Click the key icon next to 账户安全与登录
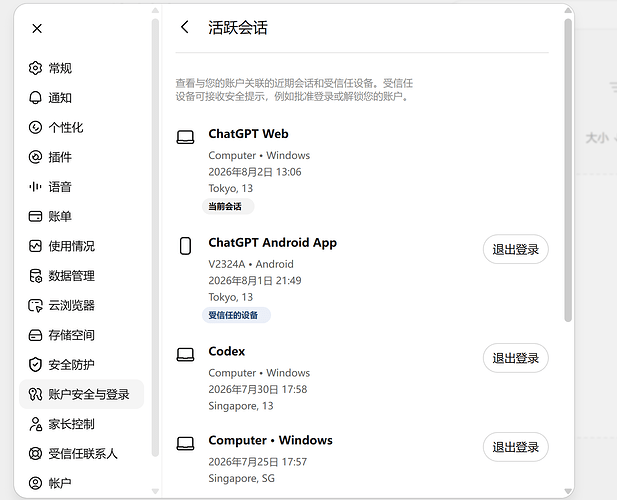617x500 pixels. point(35,394)
